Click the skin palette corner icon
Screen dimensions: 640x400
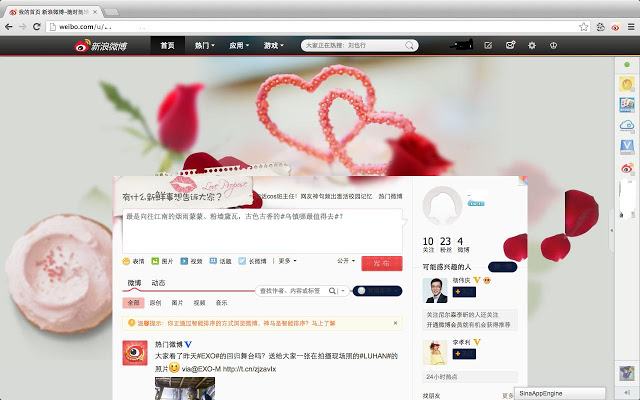coord(523,180)
